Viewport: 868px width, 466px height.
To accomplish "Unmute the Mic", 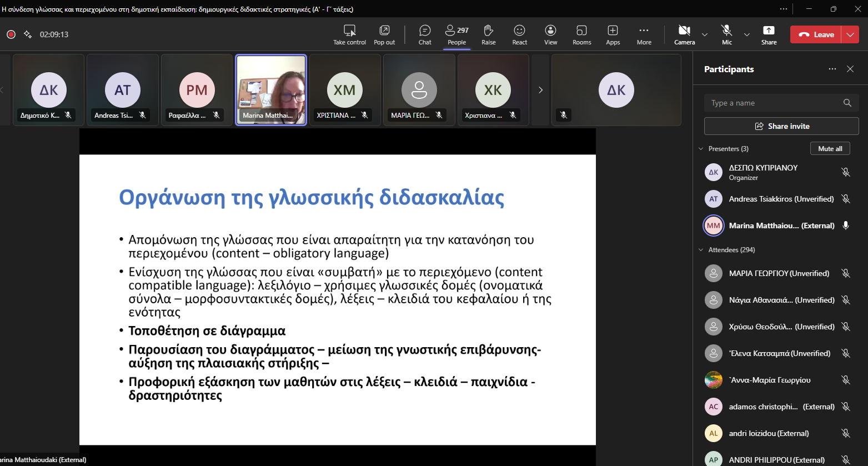I will point(726,34).
